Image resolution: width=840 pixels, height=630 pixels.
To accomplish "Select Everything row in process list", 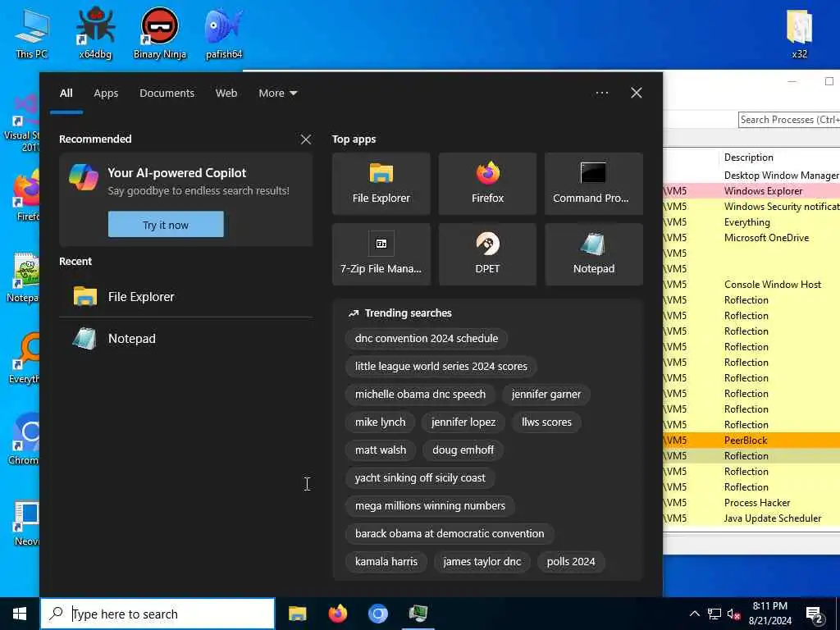I will coord(751,222).
